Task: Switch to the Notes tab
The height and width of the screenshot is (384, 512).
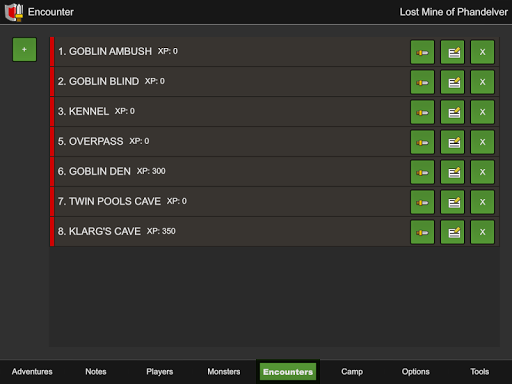Action: [x=96, y=372]
